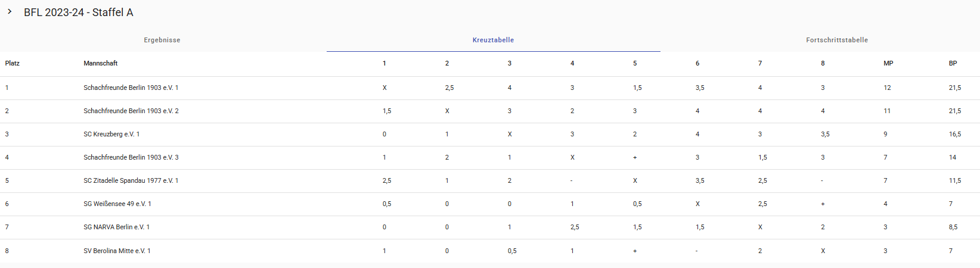Screen dimensions: 980x268
Task: Select the Kreuztabelle tab
Action: coord(493,40)
